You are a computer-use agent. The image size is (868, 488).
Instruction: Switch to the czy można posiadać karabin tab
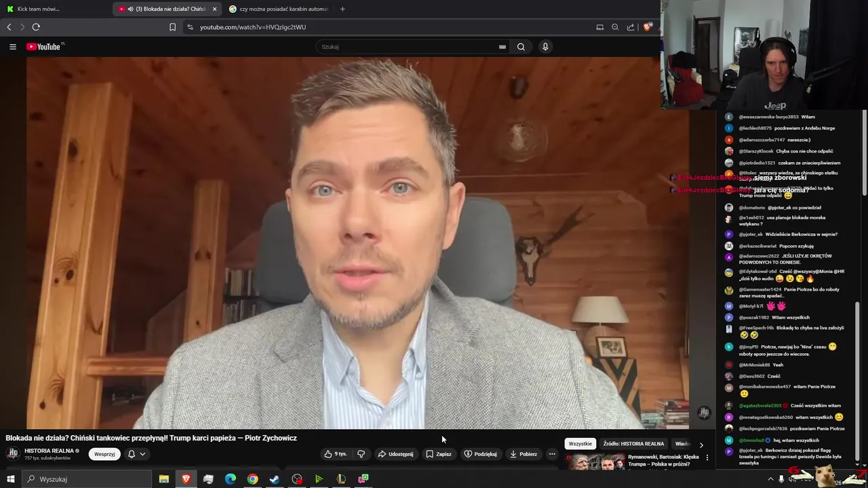278,9
